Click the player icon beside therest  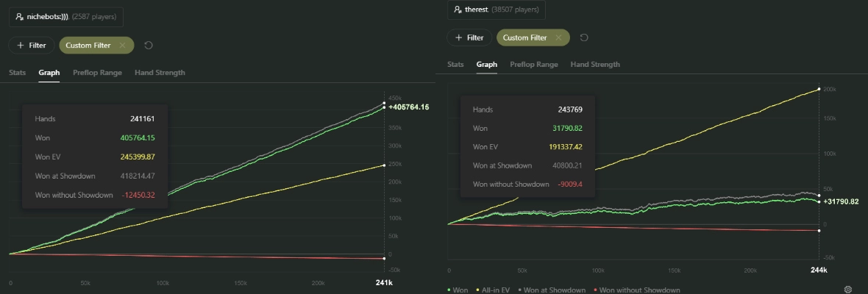click(458, 10)
